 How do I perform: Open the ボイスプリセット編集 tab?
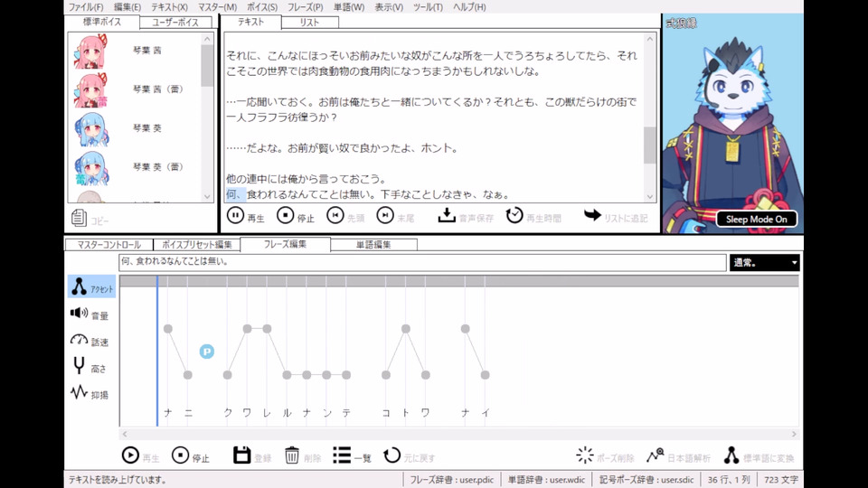tap(197, 245)
